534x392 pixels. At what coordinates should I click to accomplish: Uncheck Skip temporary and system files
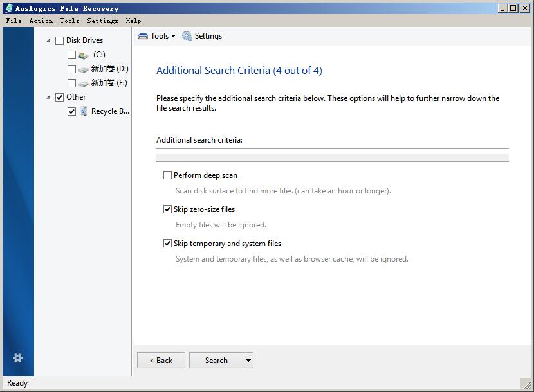click(x=167, y=244)
